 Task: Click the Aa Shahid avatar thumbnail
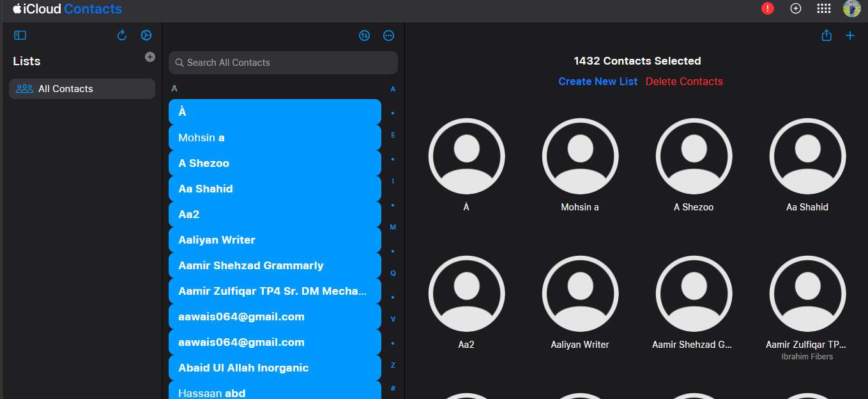coord(807,156)
